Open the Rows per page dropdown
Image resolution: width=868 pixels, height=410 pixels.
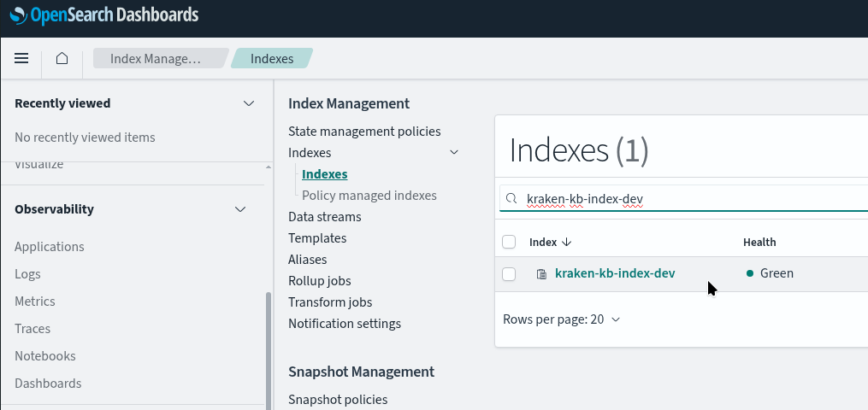point(562,319)
